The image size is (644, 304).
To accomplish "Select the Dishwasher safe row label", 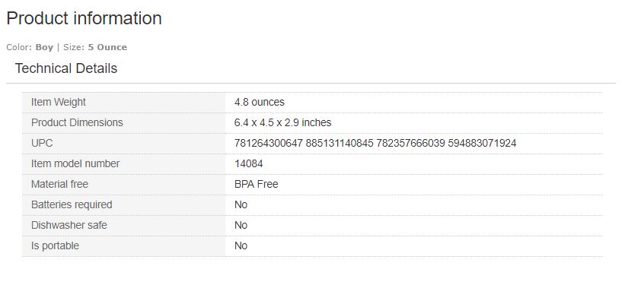I will pyautogui.click(x=69, y=225).
